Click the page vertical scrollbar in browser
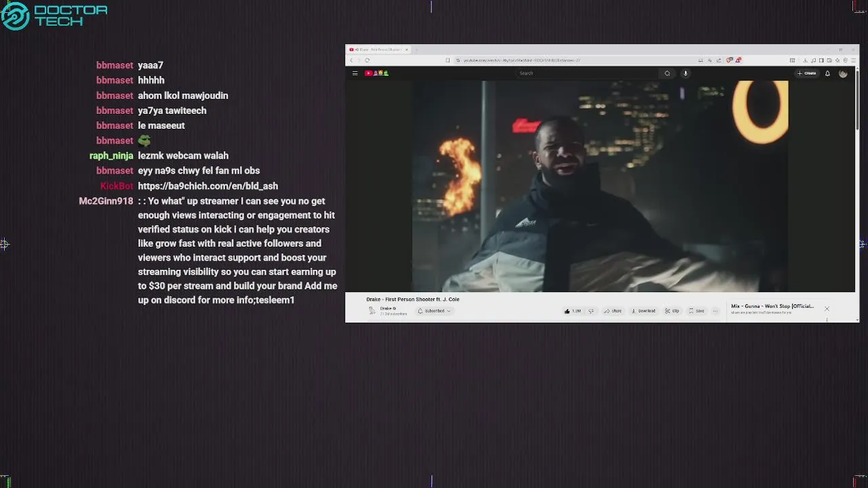This screenshot has height=488, width=868. [x=857, y=102]
